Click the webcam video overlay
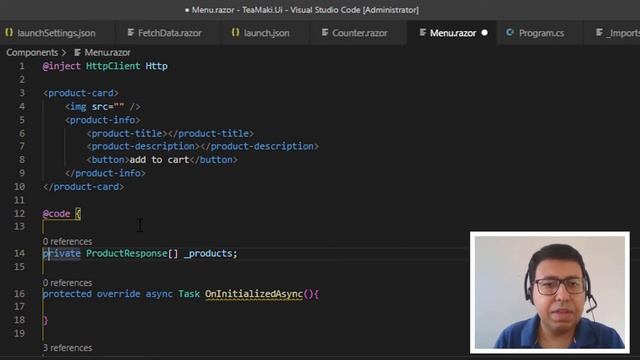Screen dimensions: 640x360 tap(550, 293)
